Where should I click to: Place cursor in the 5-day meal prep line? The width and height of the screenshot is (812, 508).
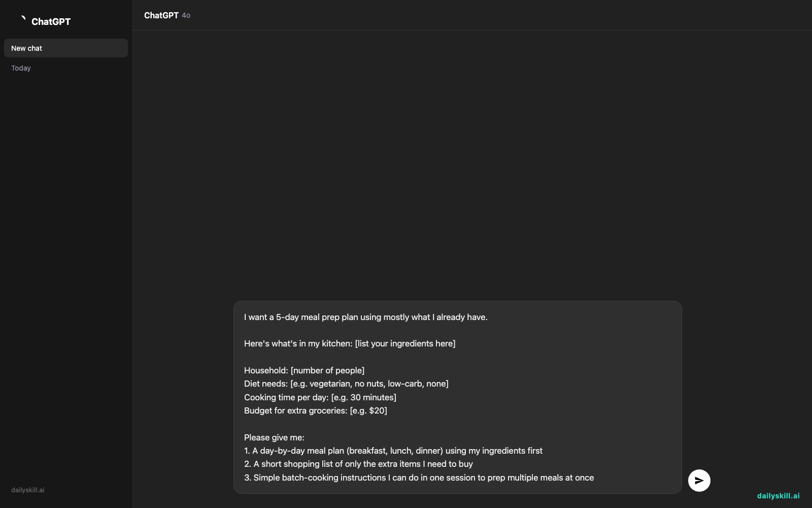click(365, 317)
